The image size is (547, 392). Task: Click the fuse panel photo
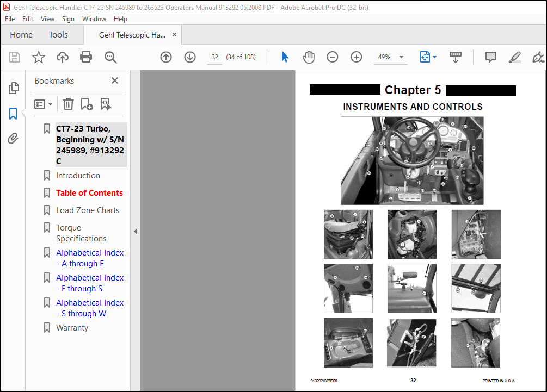[x=476, y=234]
